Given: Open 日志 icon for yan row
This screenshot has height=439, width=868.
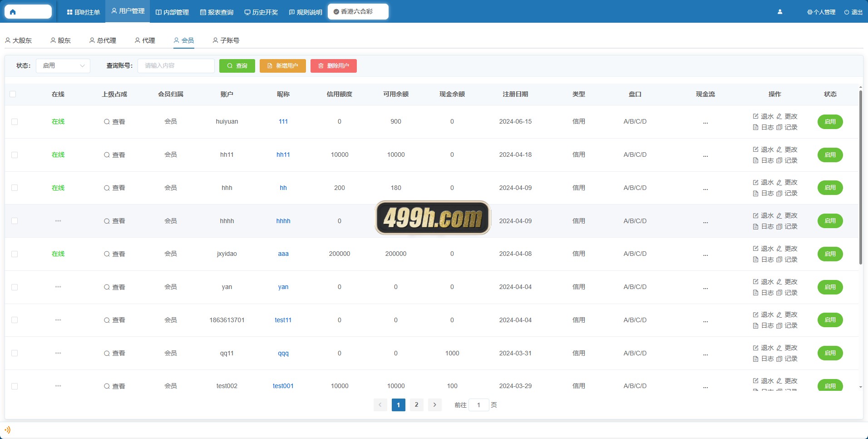Looking at the screenshot, I should point(755,293).
